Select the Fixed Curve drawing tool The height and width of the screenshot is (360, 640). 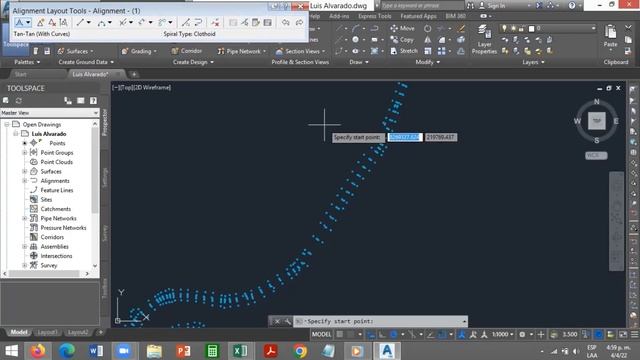(101, 22)
